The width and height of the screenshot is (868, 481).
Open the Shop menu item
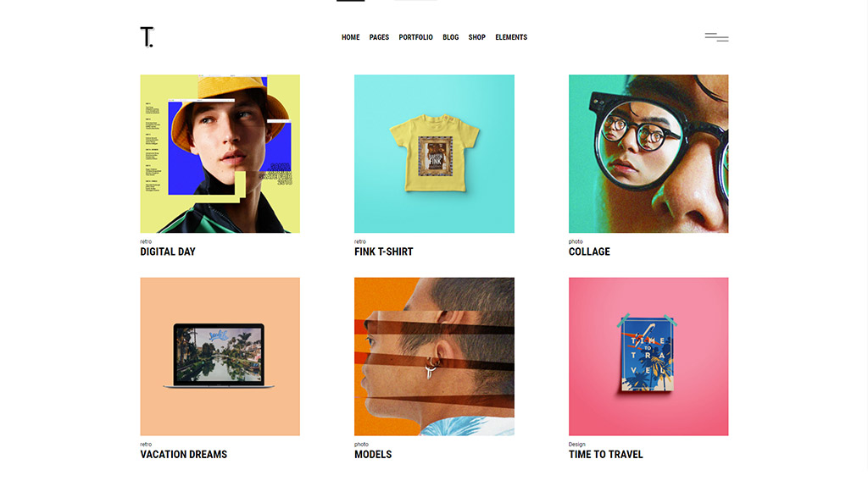coord(476,37)
